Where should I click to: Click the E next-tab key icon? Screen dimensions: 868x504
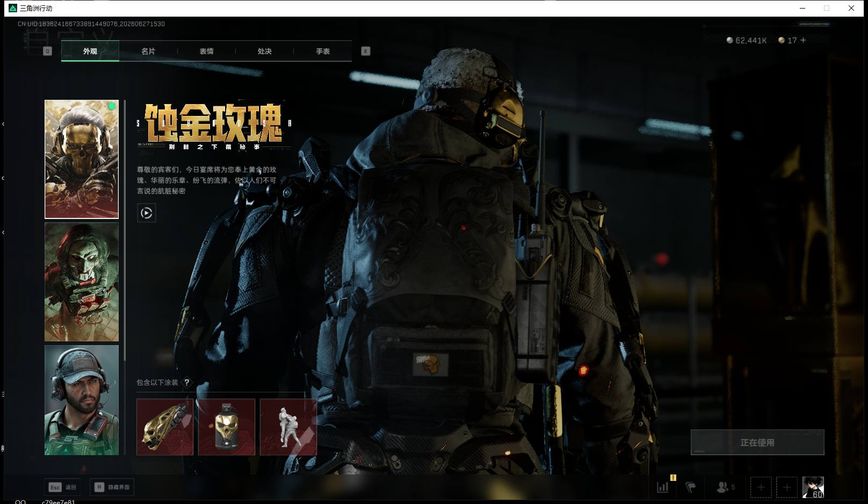(366, 51)
